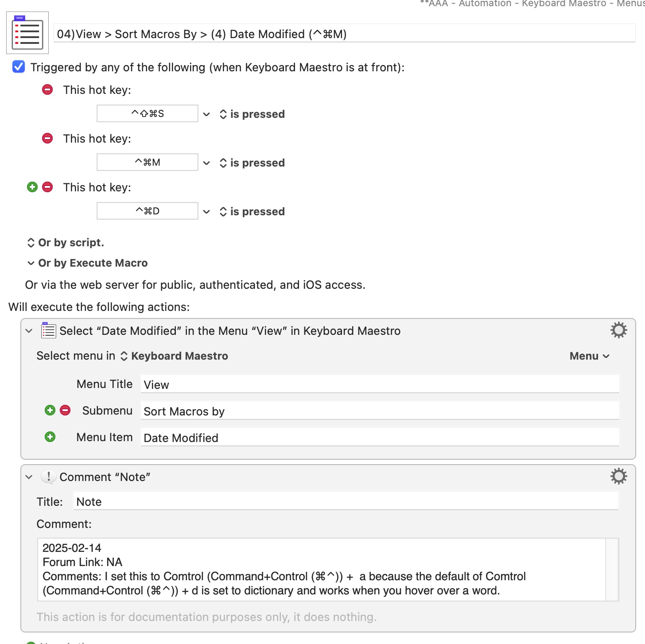
Task: Click the Comment action exclamation icon
Action: point(48,477)
